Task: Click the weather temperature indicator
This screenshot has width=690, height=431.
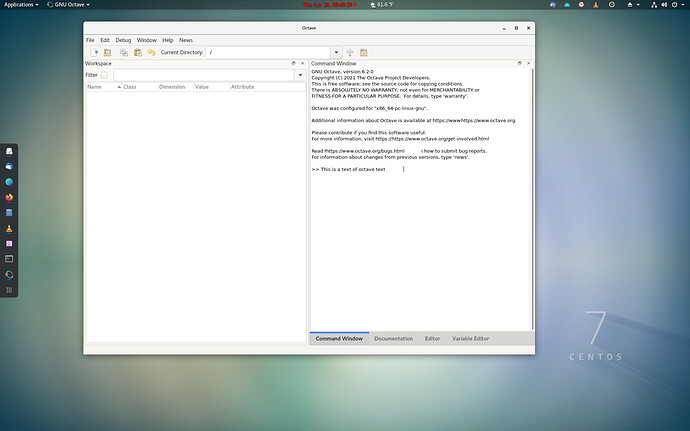Action: click(382, 4)
